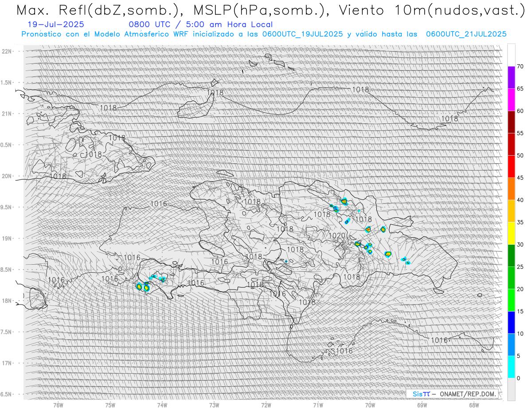Click the white above-70 dBZ swatch atop the colorbar

(511, 55)
